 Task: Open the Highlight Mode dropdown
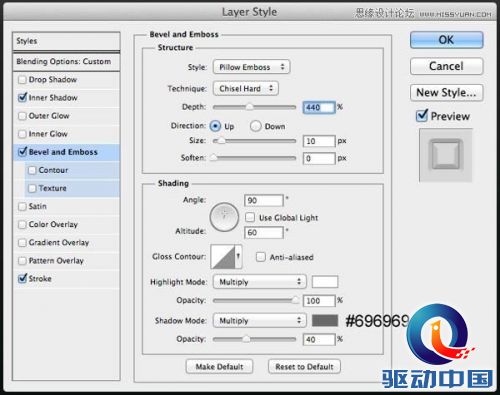pyautogui.click(x=259, y=282)
